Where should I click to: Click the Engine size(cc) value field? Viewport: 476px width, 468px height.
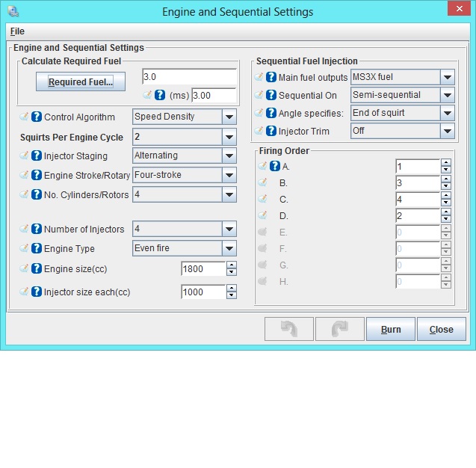click(203, 268)
